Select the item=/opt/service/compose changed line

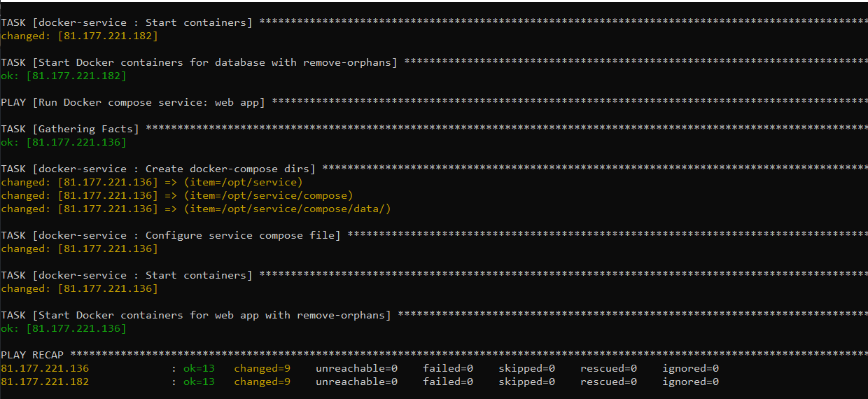pos(177,195)
